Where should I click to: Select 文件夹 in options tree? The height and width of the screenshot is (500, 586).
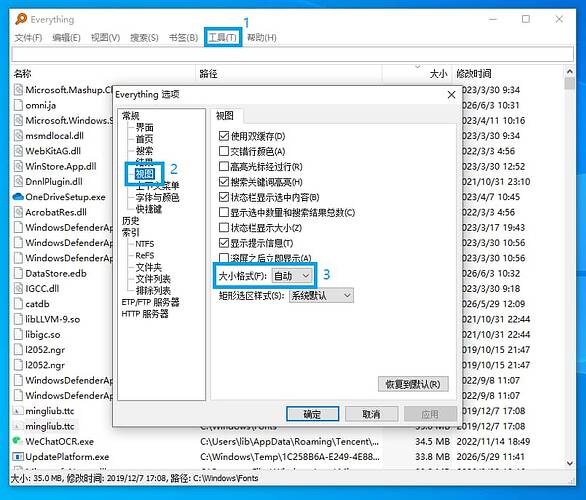coord(149,267)
